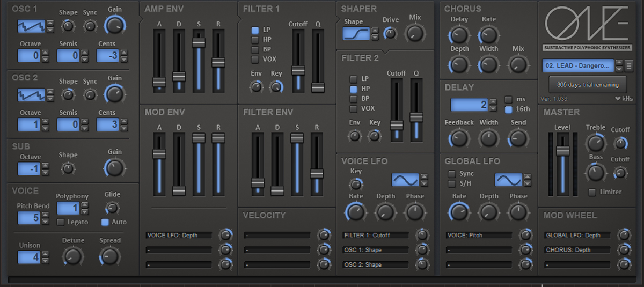
Task: Open VOICE LFO: Depth mod target slot
Action: pyautogui.click(x=179, y=235)
